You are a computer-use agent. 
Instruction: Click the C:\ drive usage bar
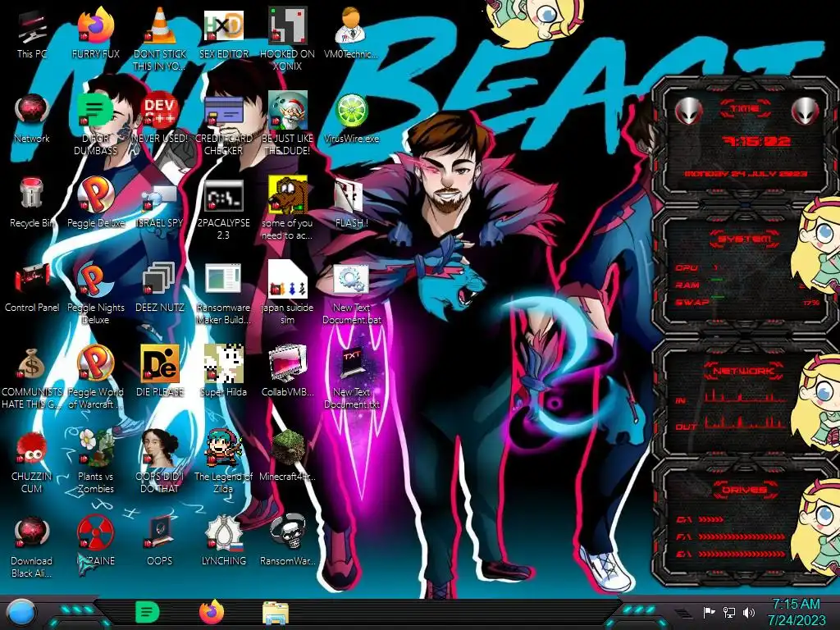point(711,519)
